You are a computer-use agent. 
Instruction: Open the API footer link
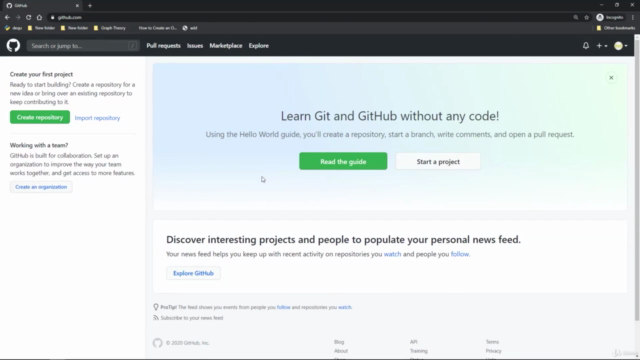413,342
